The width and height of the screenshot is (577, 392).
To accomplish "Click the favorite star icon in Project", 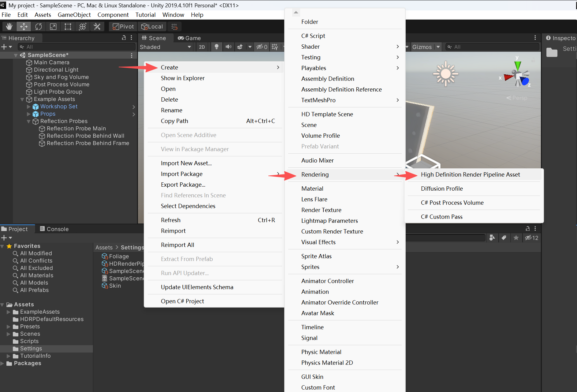I will [516, 238].
